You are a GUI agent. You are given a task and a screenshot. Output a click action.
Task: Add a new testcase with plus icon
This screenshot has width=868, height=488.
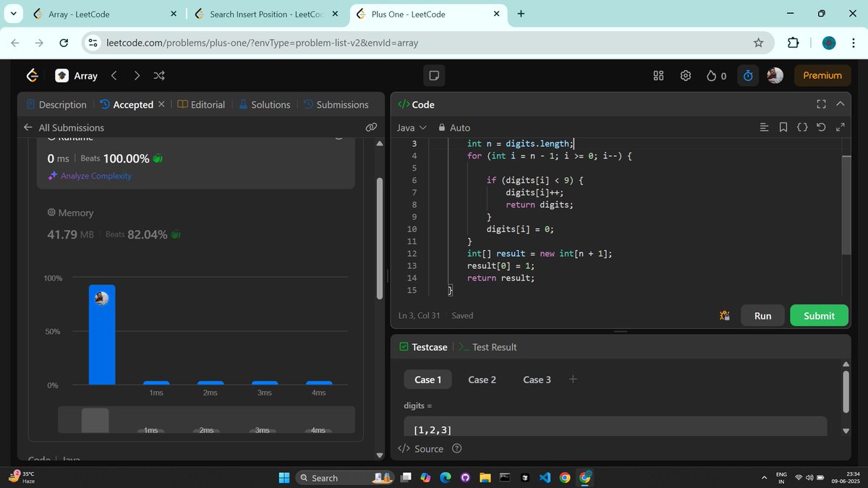coord(573,379)
